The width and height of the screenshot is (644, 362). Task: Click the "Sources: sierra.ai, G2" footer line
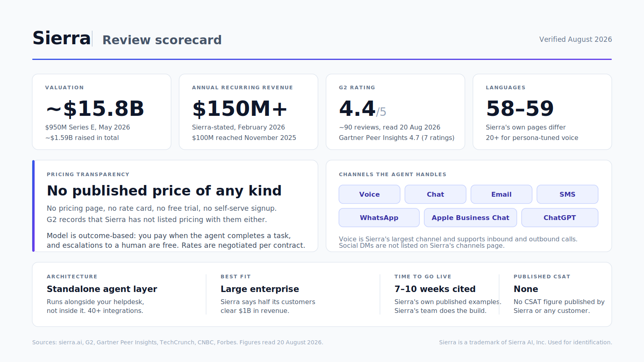tap(178, 342)
